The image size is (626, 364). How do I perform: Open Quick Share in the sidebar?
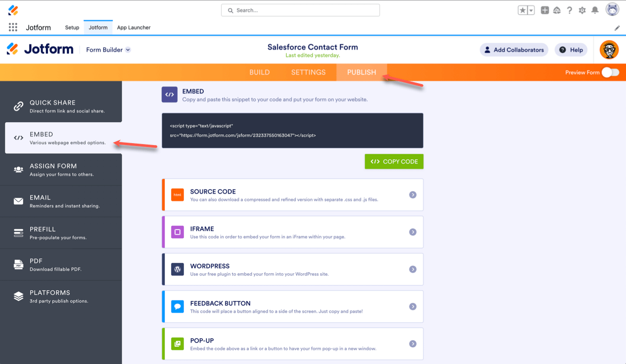tap(61, 106)
